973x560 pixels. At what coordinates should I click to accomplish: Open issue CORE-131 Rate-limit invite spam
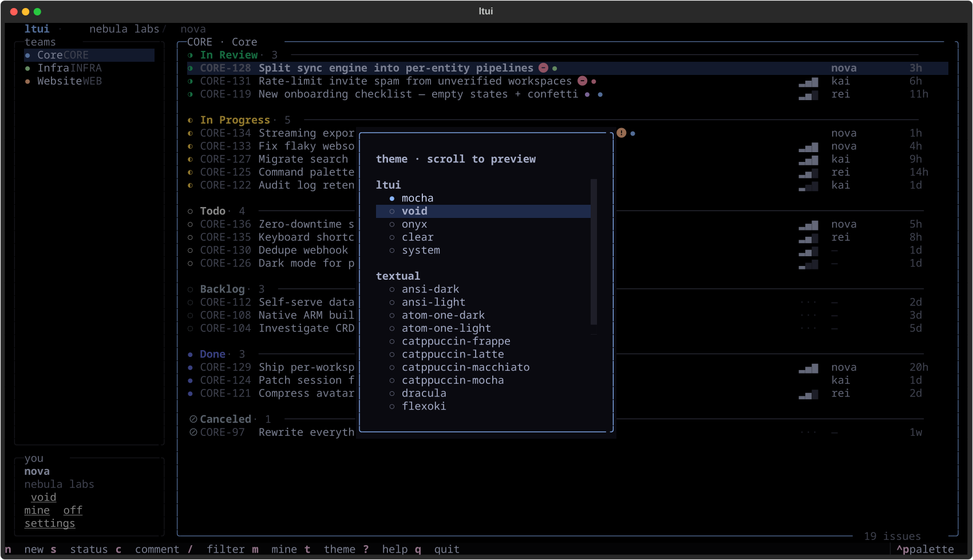567,81
